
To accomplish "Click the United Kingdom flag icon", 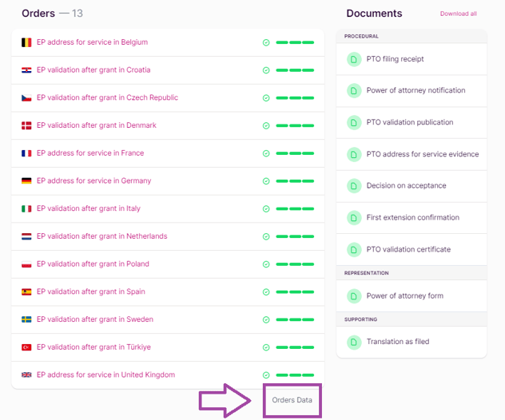I will (x=26, y=375).
